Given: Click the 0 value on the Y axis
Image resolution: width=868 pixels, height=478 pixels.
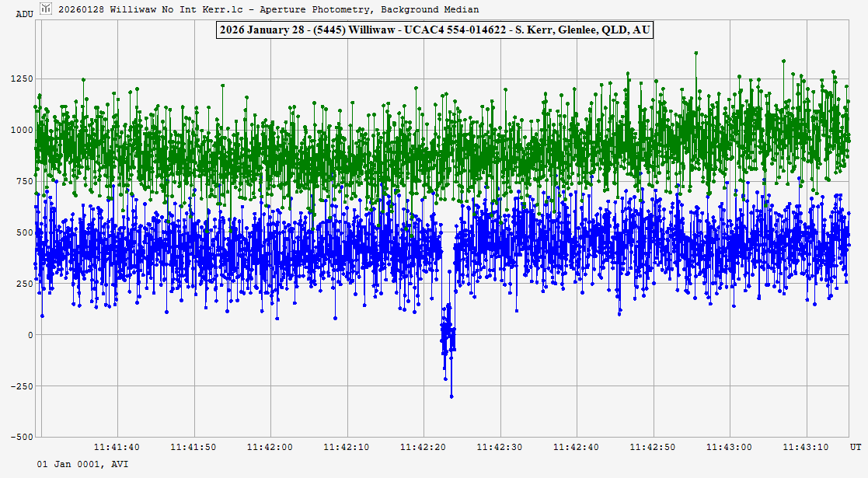Looking at the screenshot, I should (30, 335).
